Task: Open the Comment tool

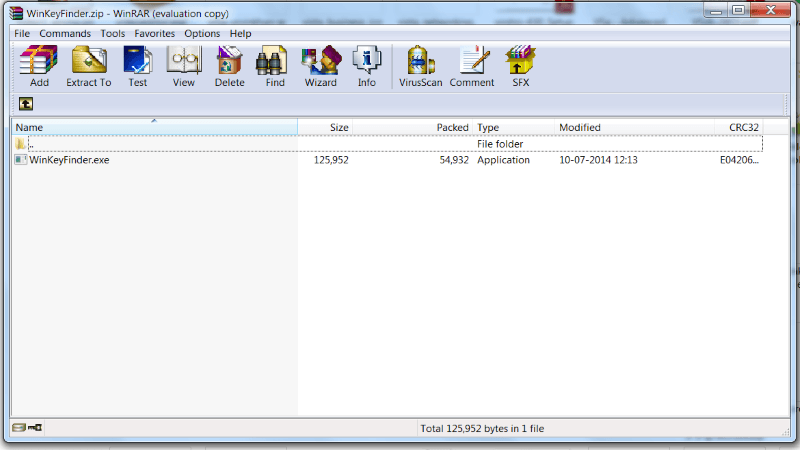Action: [x=472, y=66]
